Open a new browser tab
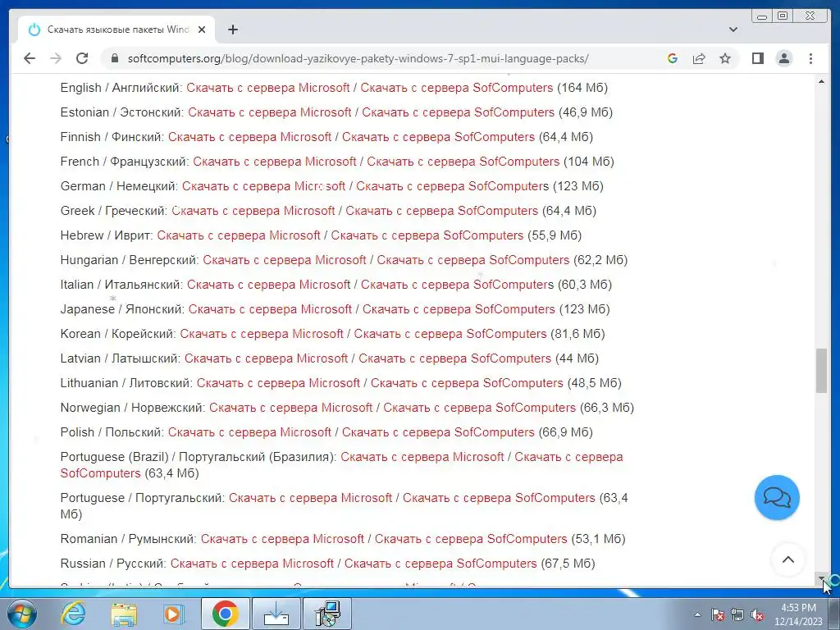 pos(232,30)
